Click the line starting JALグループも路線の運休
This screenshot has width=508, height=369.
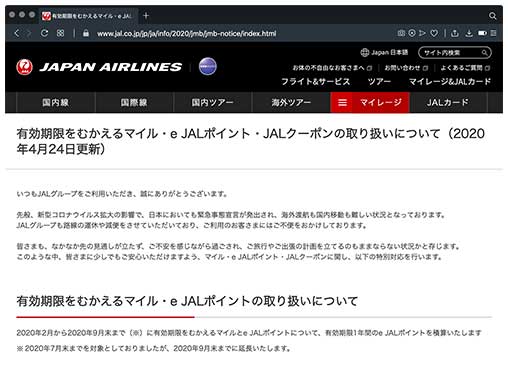click(x=192, y=225)
